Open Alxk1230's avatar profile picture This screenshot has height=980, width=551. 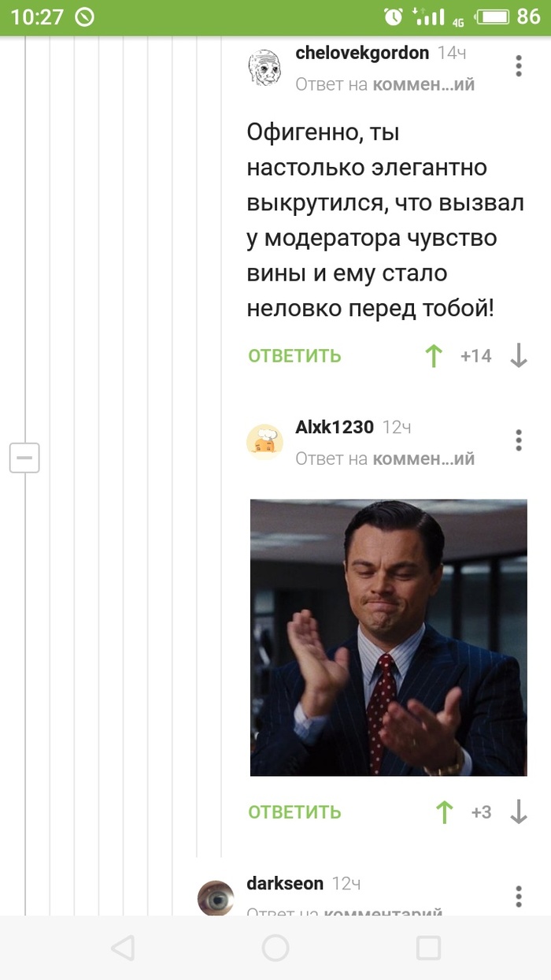(265, 441)
